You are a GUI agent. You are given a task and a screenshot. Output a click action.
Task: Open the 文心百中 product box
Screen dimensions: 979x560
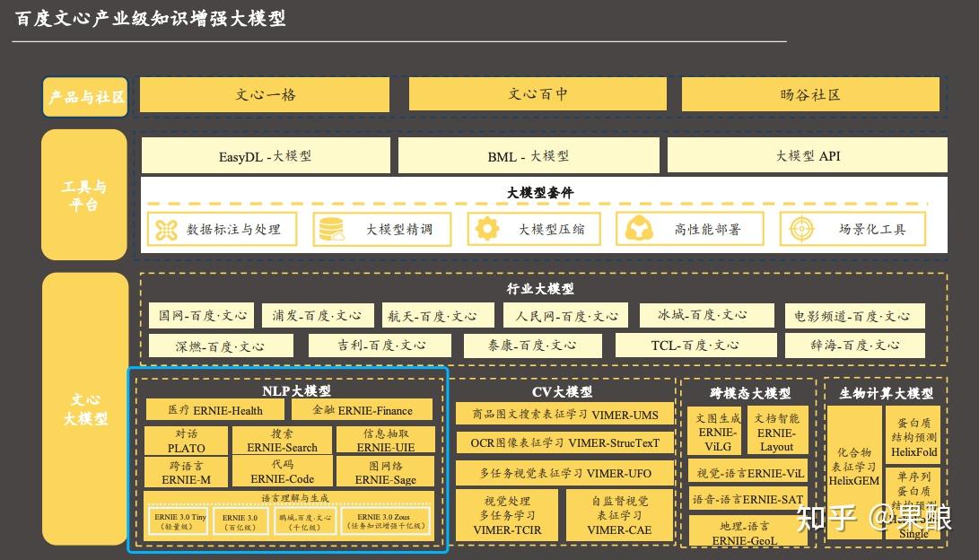tap(538, 93)
